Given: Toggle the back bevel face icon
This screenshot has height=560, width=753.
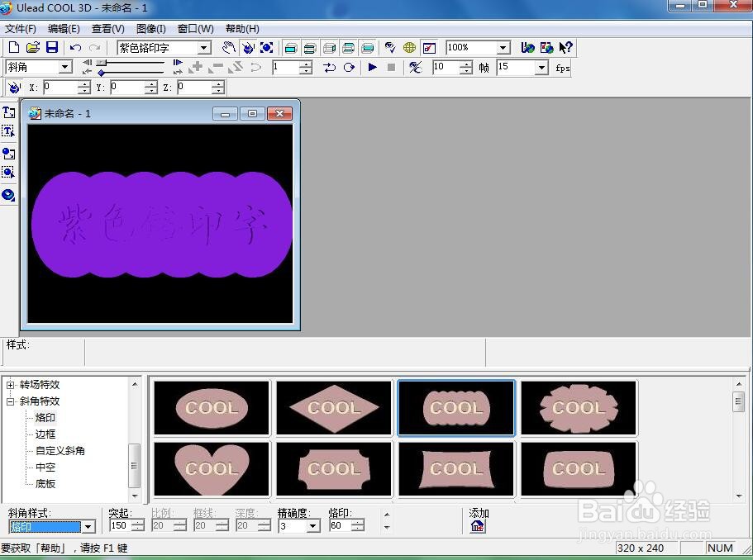Looking at the screenshot, I should 348,48.
